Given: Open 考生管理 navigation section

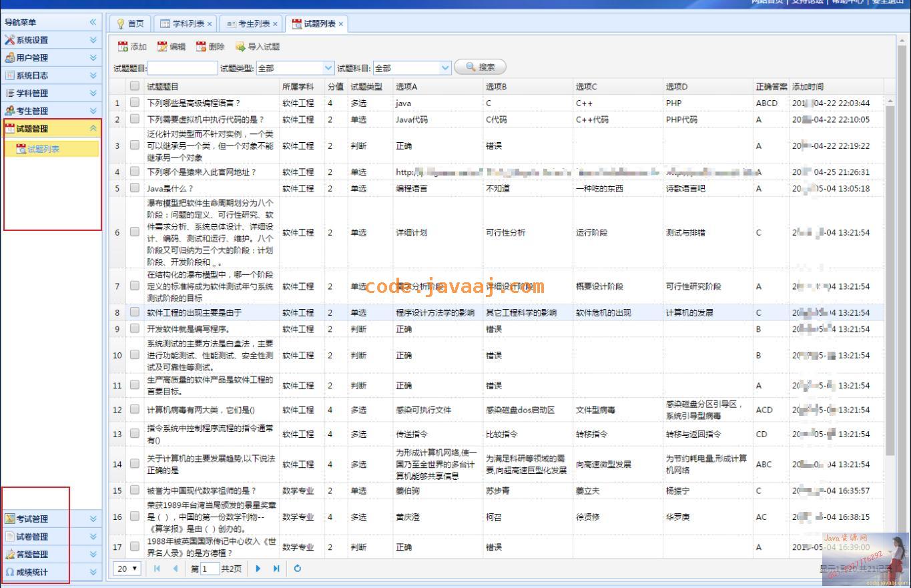Looking at the screenshot, I should coord(51,111).
